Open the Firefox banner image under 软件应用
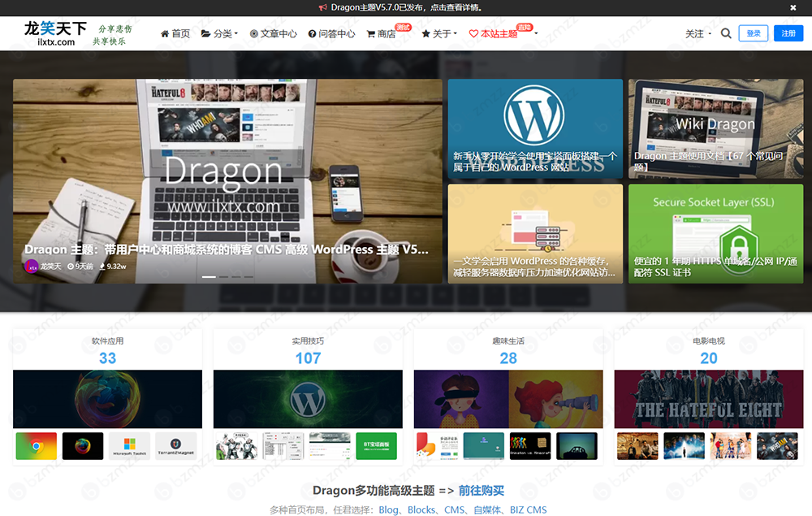This screenshot has height=516, width=812. (108, 399)
